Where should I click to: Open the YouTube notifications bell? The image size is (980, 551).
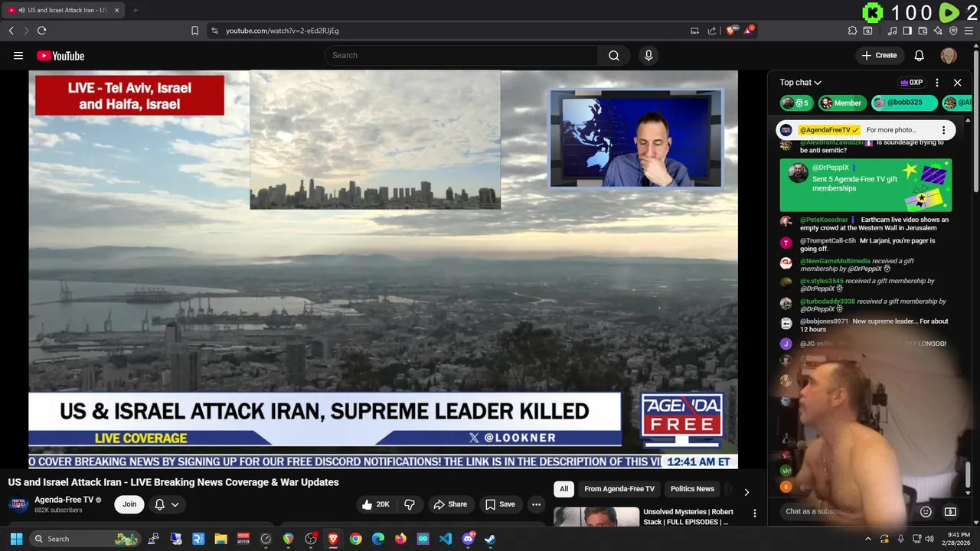919,55
